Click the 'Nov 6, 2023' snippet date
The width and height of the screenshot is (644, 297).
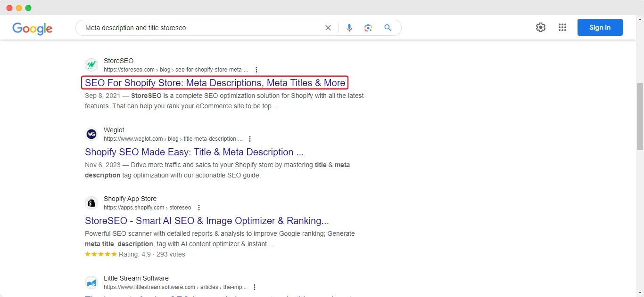pos(102,165)
